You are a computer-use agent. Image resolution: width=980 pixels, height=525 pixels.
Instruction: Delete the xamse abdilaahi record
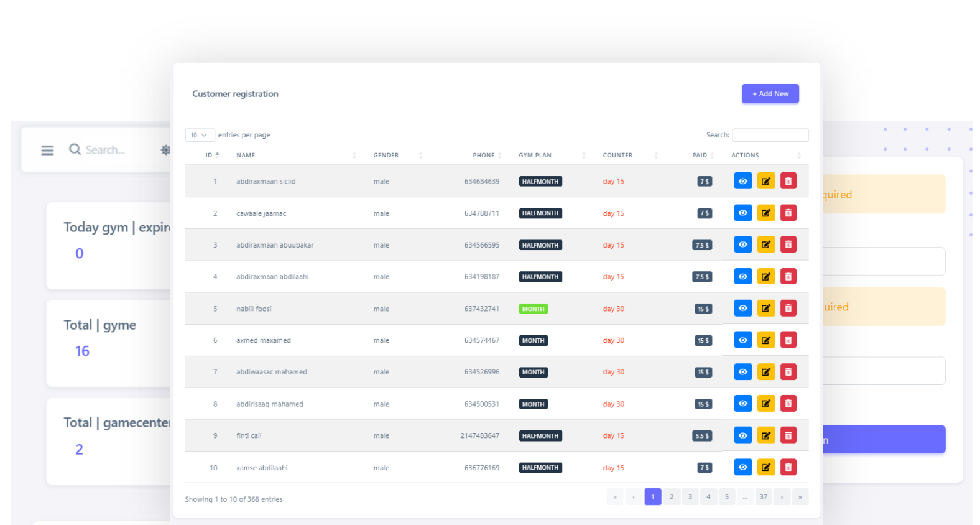point(788,467)
